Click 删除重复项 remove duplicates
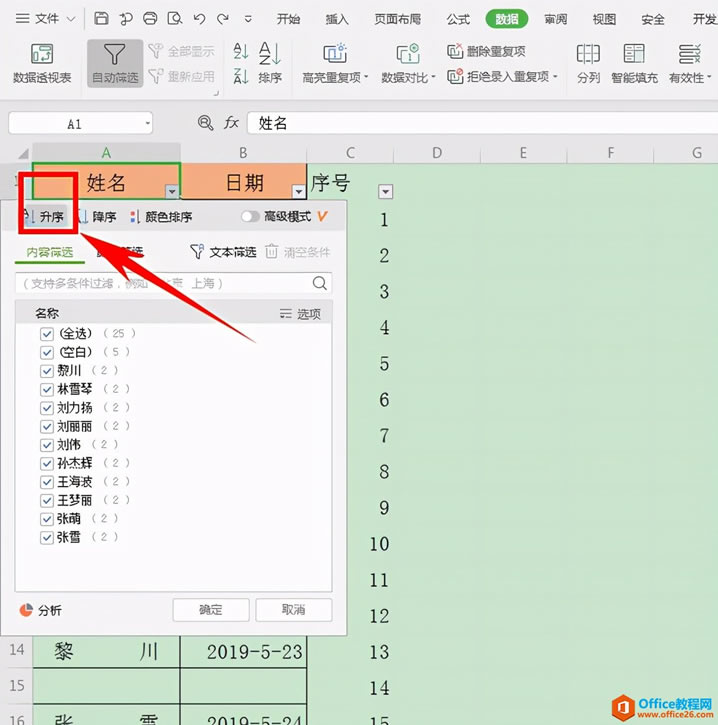This screenshot has width=718, height=725. pos(486,51)
